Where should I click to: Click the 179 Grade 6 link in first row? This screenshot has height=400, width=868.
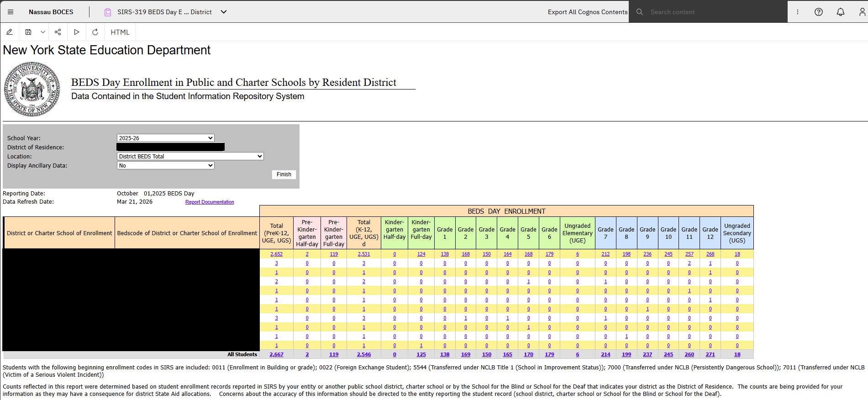(x=549, y=254)
